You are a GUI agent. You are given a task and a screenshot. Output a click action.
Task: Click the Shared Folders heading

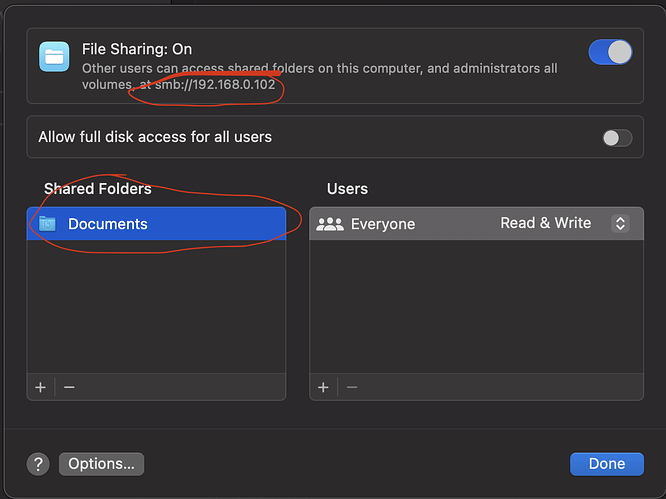click(x=98, y=189)
